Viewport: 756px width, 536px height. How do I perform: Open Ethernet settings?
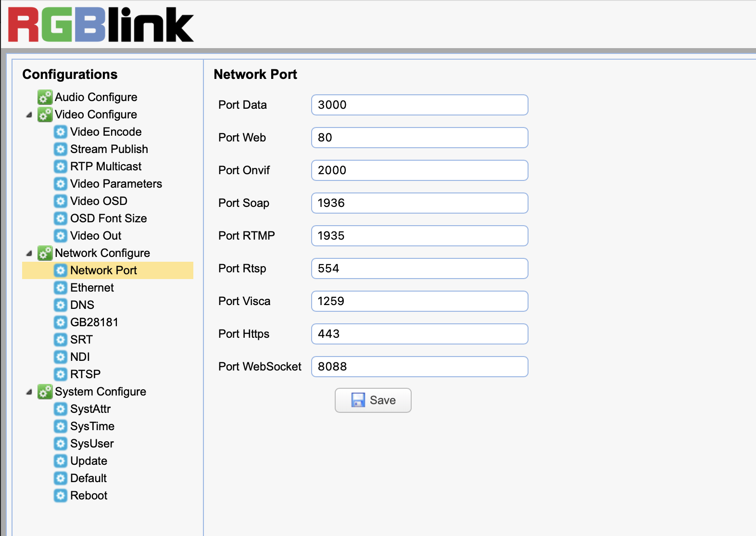92,288
